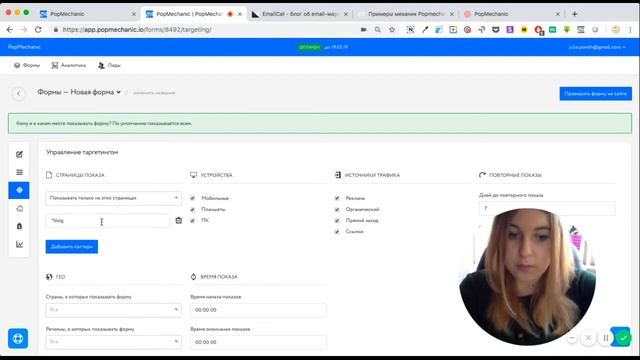
Task: Select the targeting crosshair icon in sidebar
Action: 19,190
